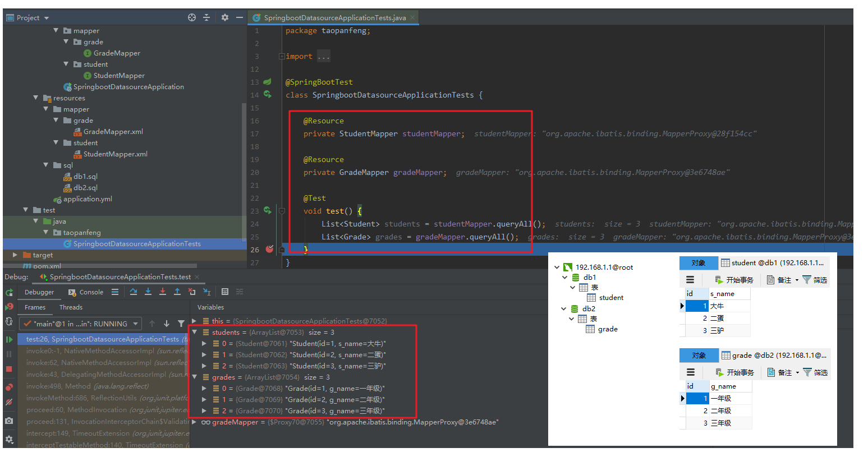The width and height of the screenshot is (868, 457).
Task: Click the Step Over debugger icon
Action: [x=134, y=292]
